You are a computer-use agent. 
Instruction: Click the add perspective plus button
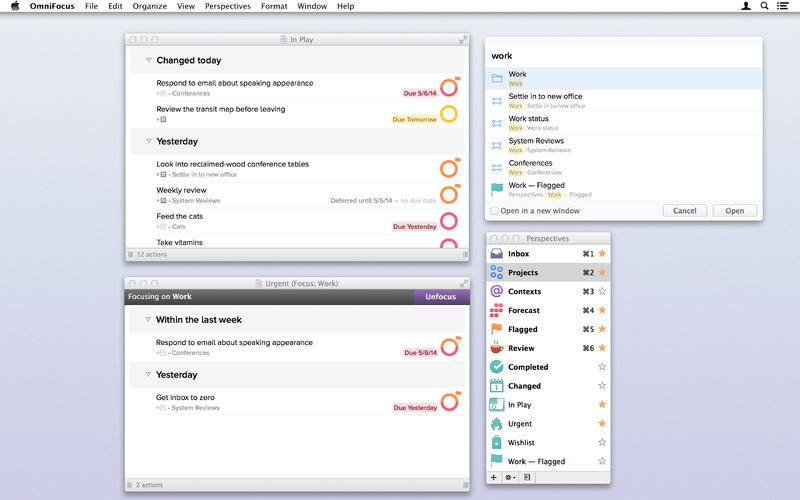tap(494, 478)
